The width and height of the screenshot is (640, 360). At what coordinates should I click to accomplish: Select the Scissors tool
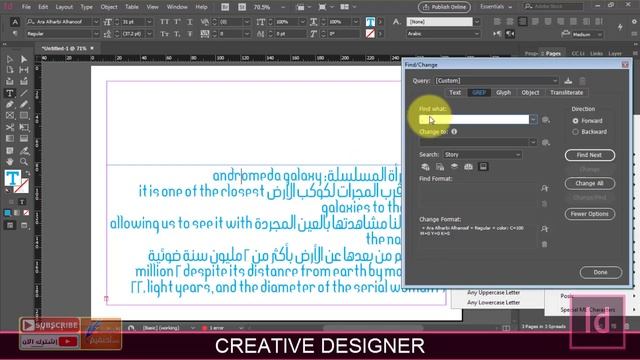tap(10, 127)
